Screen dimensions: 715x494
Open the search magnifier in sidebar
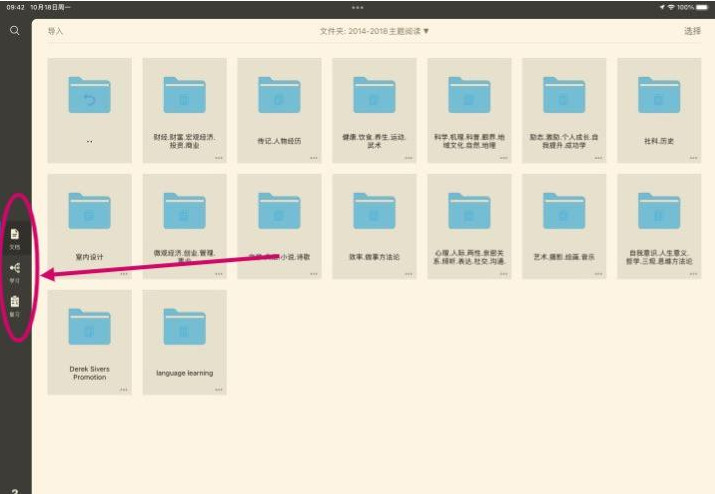(15, 31)
